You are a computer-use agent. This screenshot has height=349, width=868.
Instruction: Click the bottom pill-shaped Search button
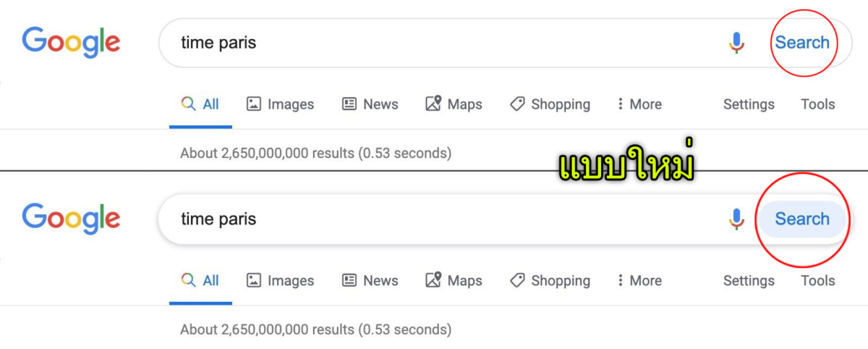pyautogui.click(x=802, y=219)
